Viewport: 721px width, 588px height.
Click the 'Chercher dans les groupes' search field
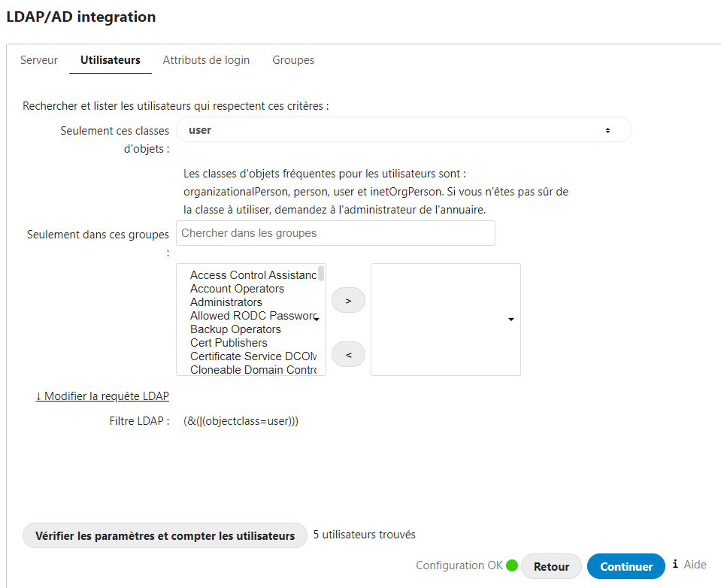335,233
